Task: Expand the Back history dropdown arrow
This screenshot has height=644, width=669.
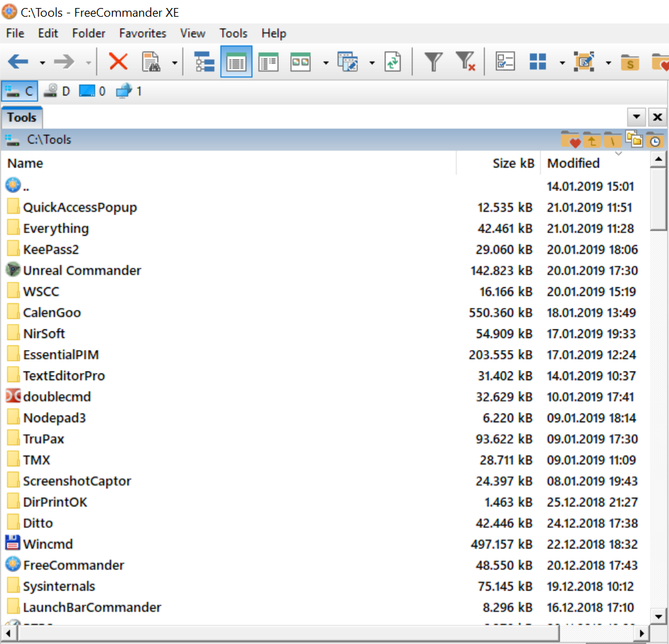Action: pyautogui.click(x=42, y=63)
